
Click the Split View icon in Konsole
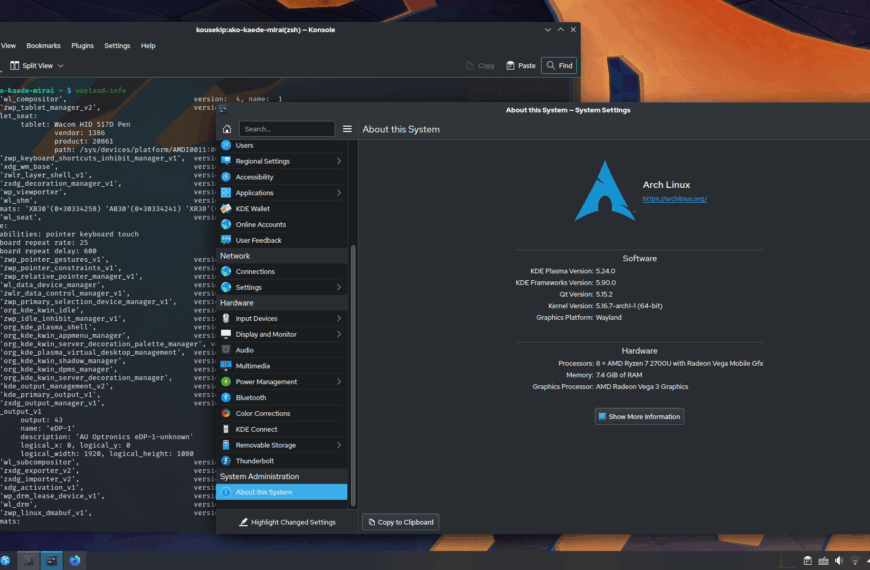point(14,65)
